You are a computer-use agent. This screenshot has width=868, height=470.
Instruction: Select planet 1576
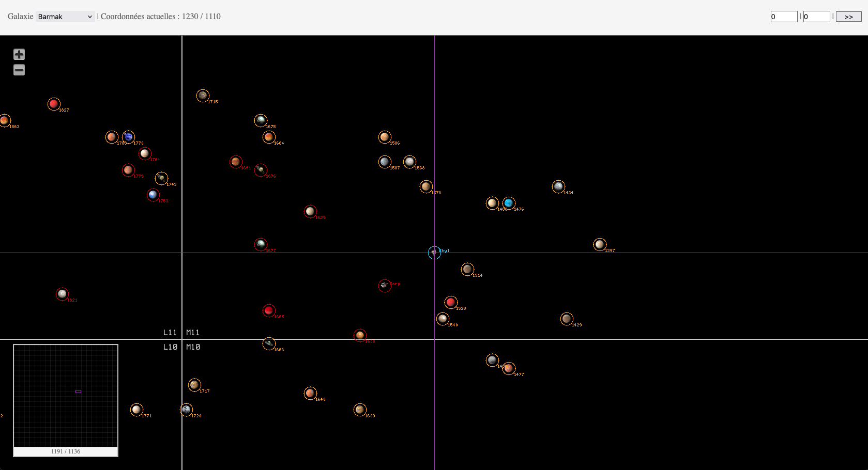tap(426, 186)
